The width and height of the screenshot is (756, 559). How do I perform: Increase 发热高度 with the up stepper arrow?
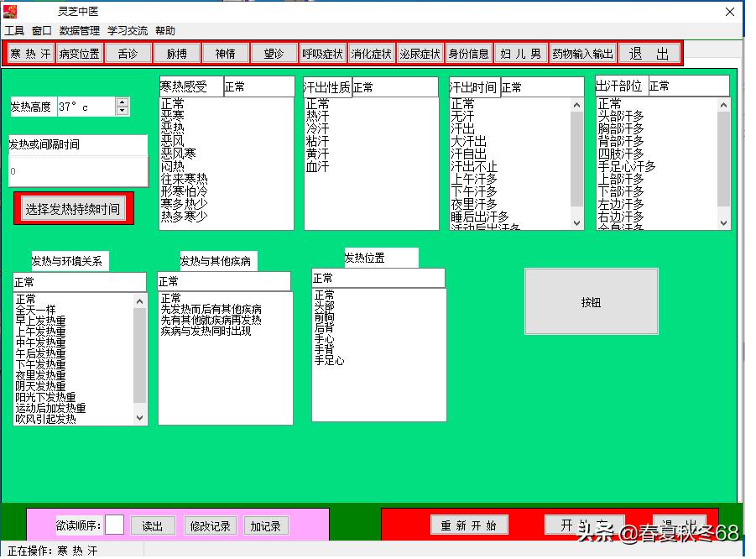(x=122, y=102)
